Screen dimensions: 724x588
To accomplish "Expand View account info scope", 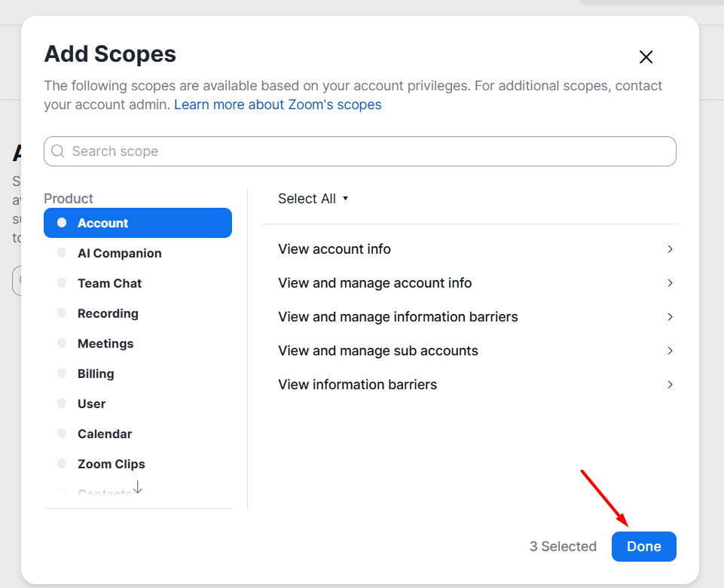I will (670, 249).
